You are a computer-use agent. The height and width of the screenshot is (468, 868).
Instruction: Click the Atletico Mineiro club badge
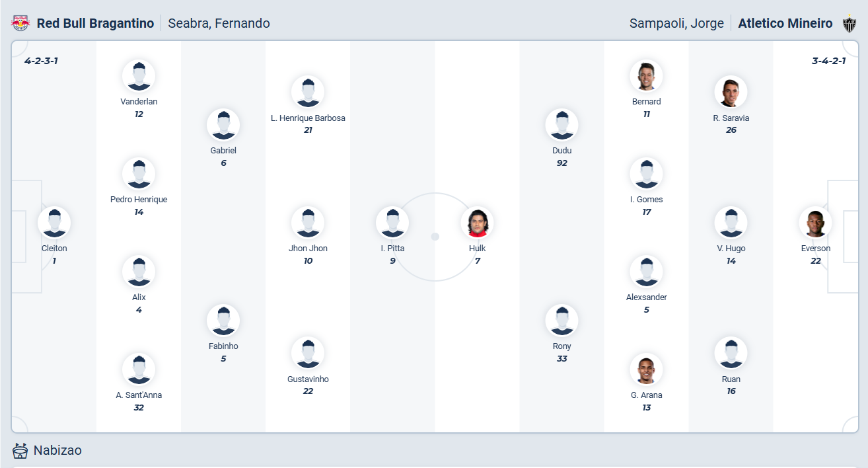pos(849,24)
